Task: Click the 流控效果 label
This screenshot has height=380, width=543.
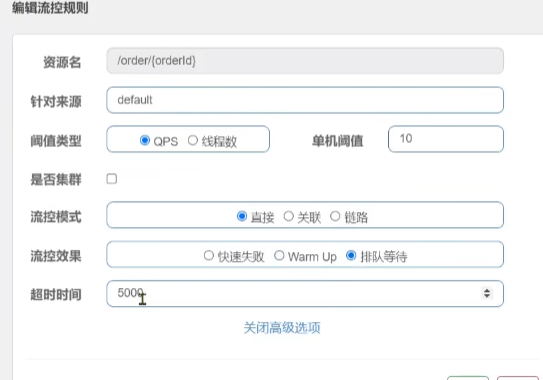Action: click(56, 256)
